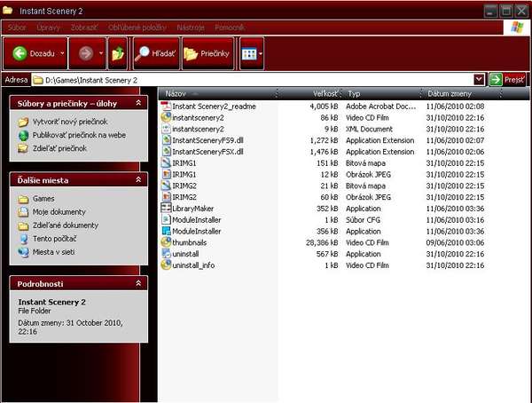Select the uninstall application icon

166,254
